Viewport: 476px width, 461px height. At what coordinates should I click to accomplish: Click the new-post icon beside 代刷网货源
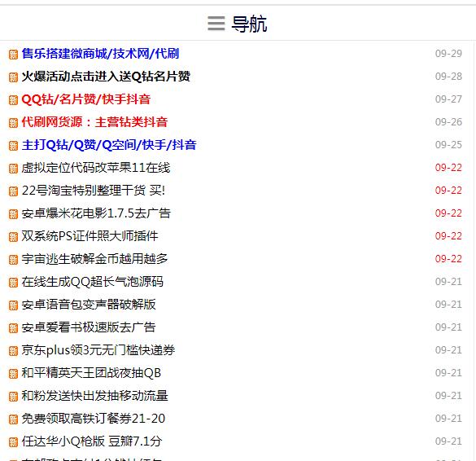[x=13, y=123]
